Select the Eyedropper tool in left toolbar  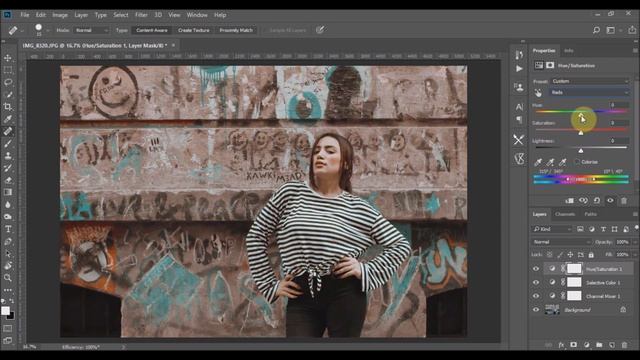(8, 119)
